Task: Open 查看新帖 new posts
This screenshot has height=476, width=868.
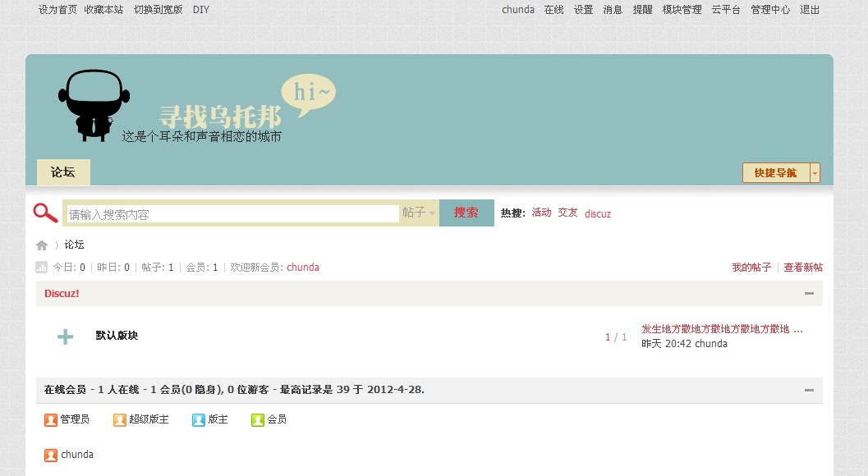Action: [x=803, y=268]
